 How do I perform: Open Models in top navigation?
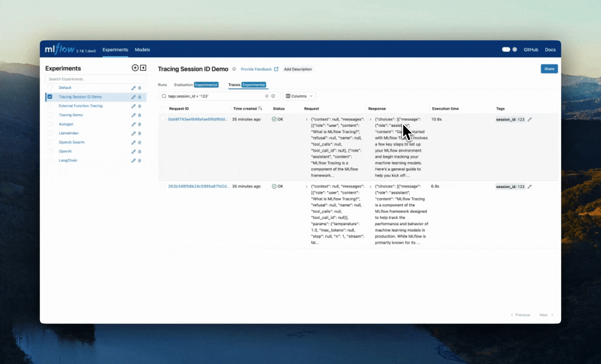coord(142,50)
